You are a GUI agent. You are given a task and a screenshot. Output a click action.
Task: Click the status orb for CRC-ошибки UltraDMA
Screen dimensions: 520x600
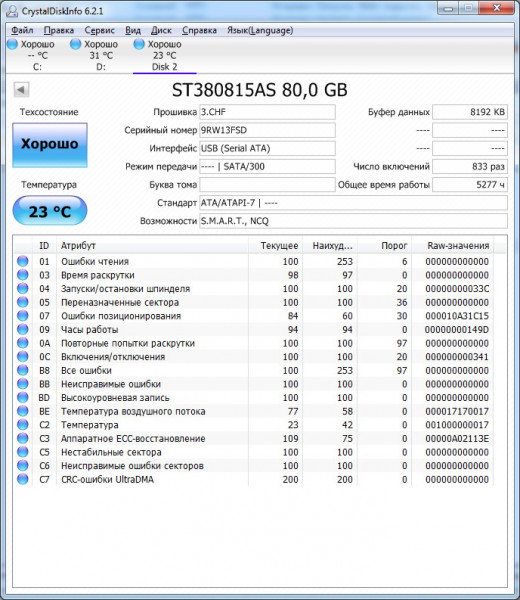click(23, 479)
